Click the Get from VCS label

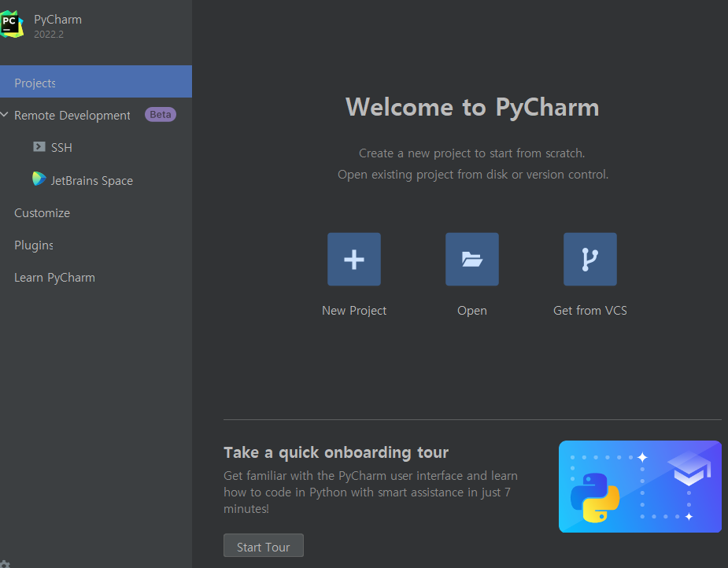point(589,311)
